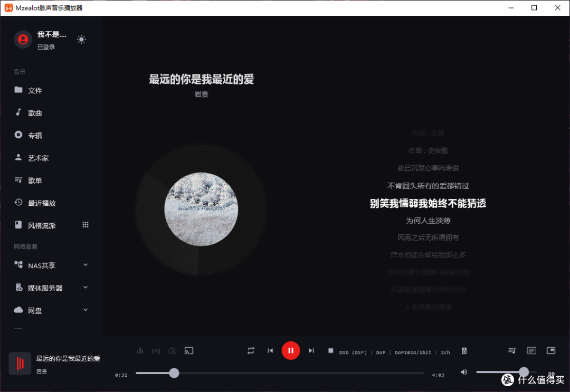Click the main song title heading
Image resolution: width=570 pixels, height=392 pixels.
[x=202, y=79]
